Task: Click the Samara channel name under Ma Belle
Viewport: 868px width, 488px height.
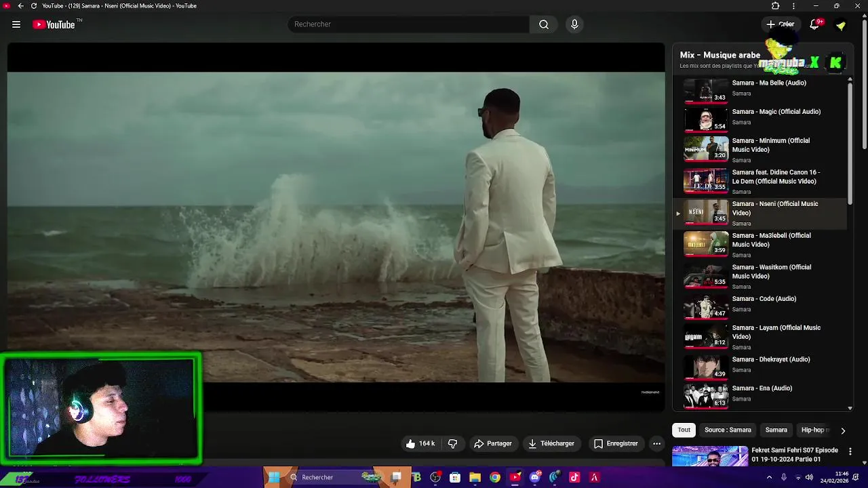Action: [x=741, y=94]
